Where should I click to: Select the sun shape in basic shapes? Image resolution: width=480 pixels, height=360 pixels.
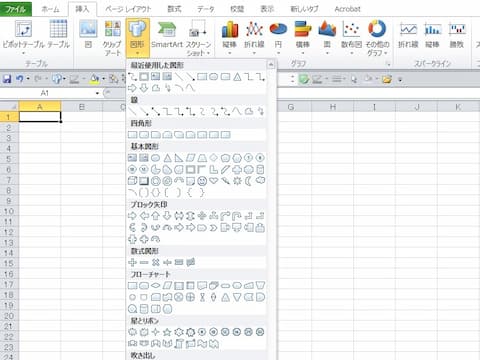[x=237, y=181]
